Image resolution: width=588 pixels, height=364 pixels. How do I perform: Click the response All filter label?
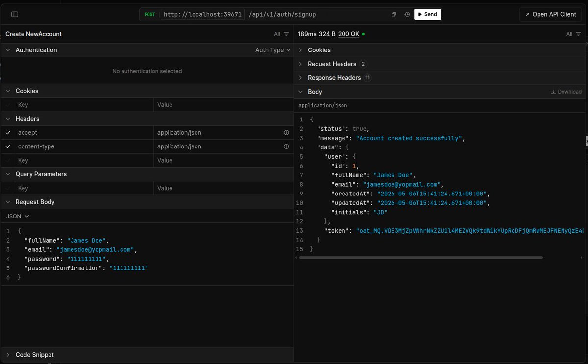pos(569,34)
